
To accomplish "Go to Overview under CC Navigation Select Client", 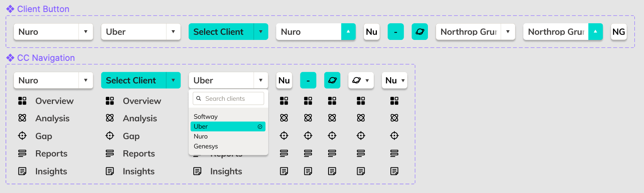I will [133, 101].
